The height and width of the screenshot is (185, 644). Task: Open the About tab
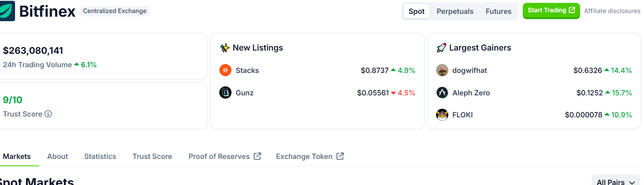tap(57, 156)
